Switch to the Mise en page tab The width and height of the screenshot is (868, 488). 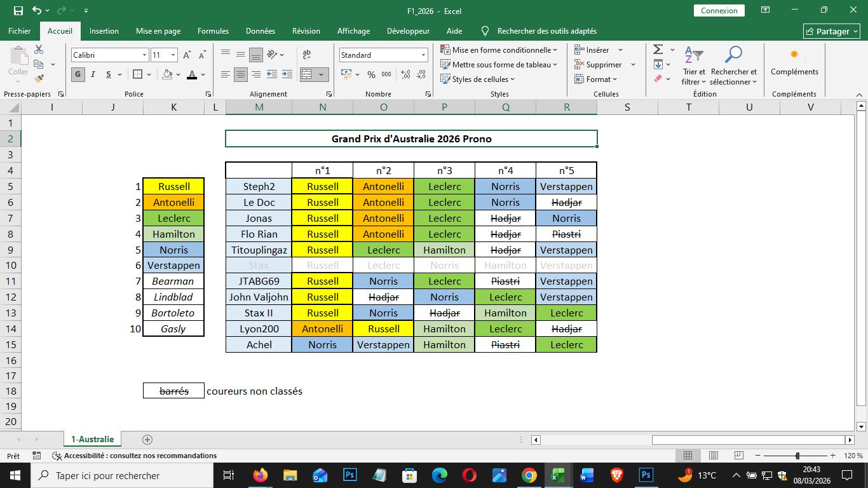pos(158,31)
